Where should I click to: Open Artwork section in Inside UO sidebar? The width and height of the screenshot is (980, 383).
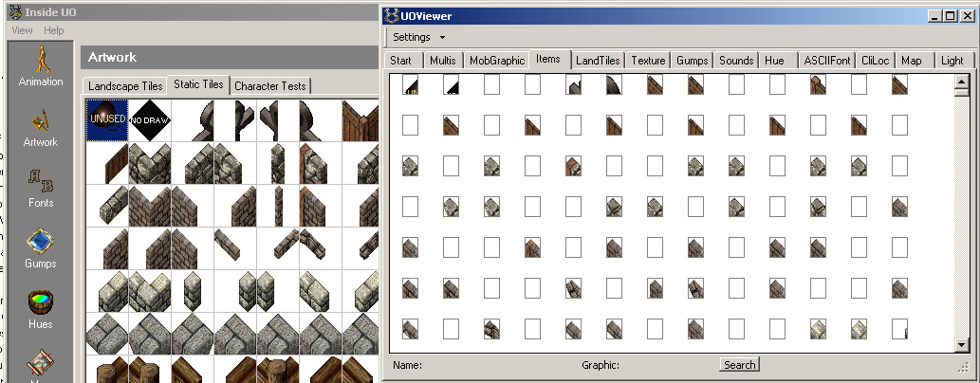pos(41,128)
